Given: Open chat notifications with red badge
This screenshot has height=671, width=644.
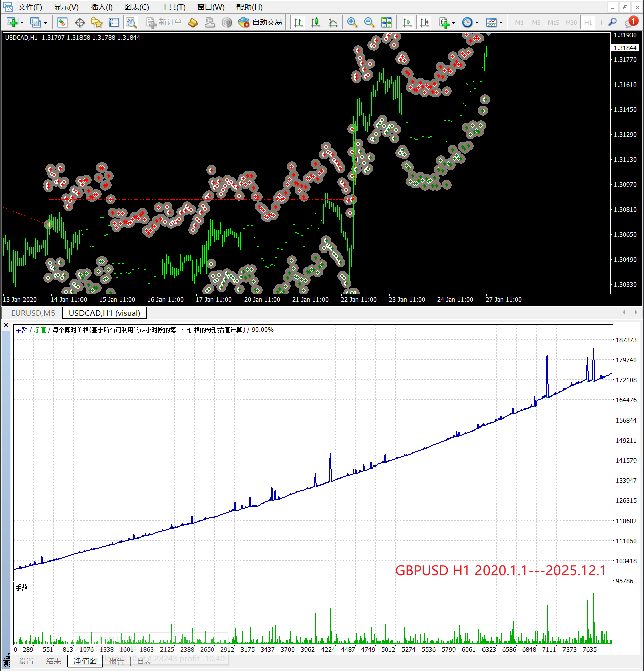Looking at the screenshot, I should tap(630, 22).
